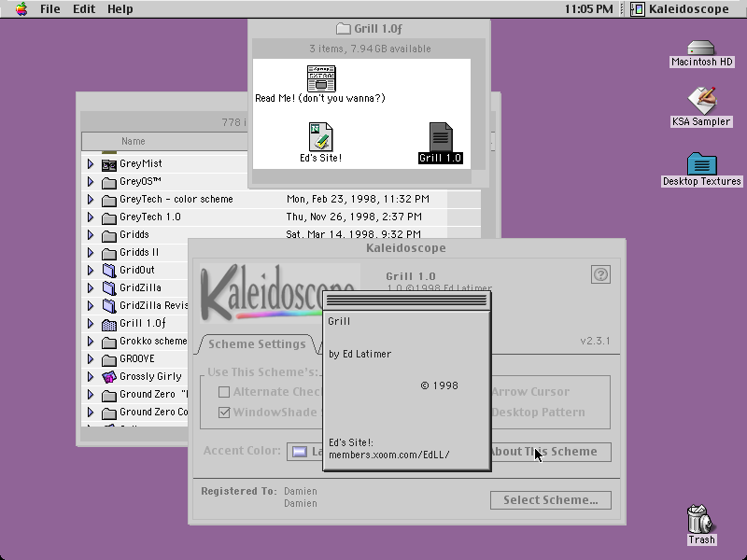Expand the GreyOS™ folder triangle

coord(91,181)
